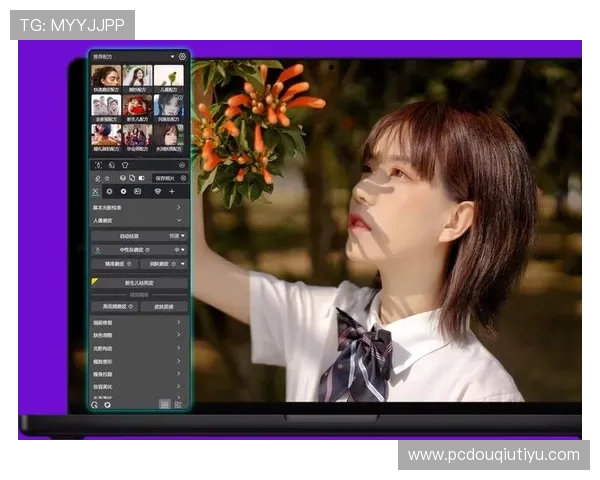Click the plus icon in tab row
Viewport: 600px width, 480px height.
point(171,191)
